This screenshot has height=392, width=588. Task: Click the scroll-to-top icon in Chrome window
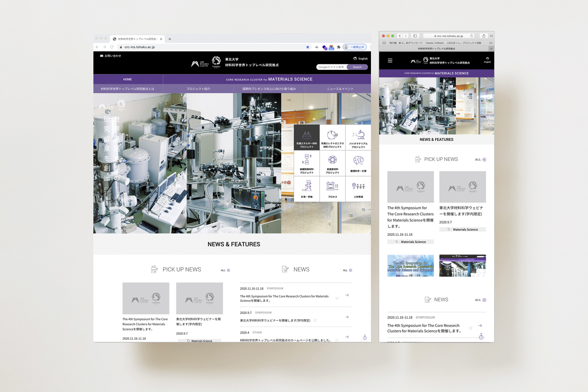(365, 337)
